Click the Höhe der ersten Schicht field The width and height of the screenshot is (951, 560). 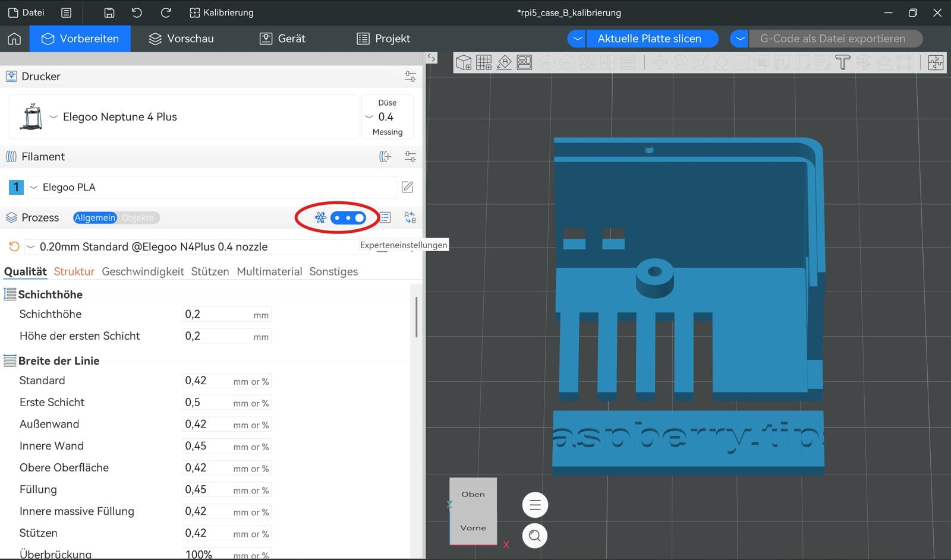pyautogui.click(x=226, y=336)
